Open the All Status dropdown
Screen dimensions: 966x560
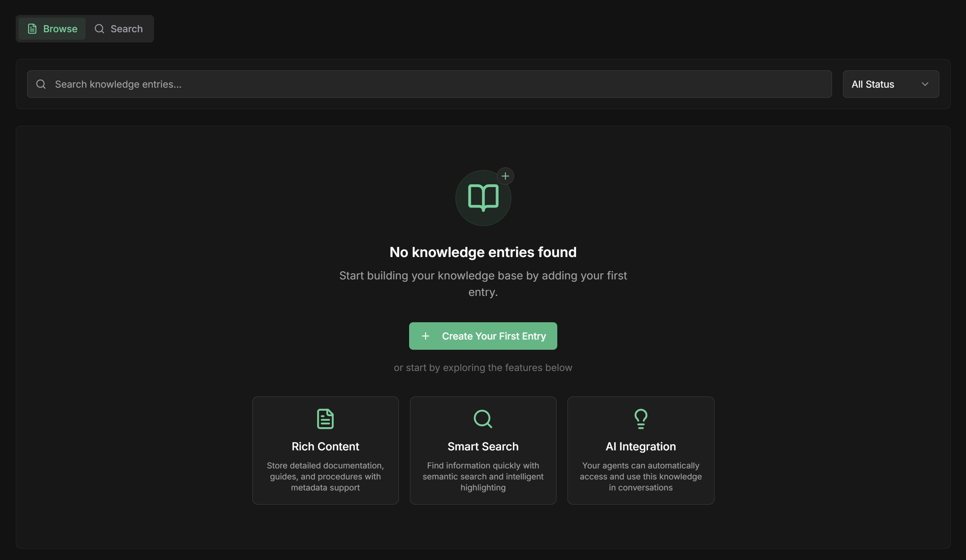coord(890,84)
